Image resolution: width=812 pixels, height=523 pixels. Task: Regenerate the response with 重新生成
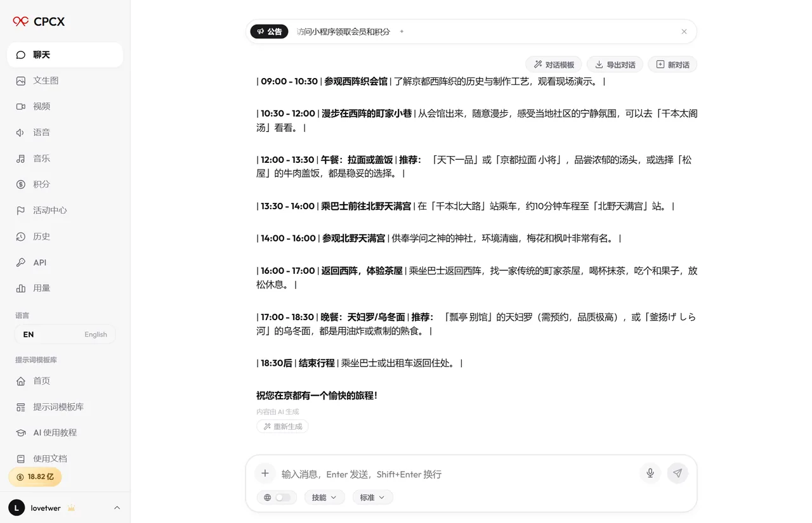pos(283,427)
